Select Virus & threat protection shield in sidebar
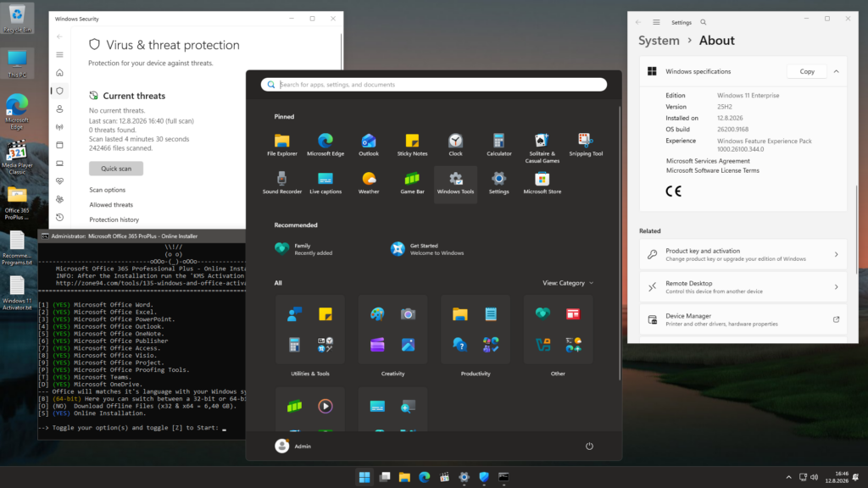This screenshot has width=868, height=488. (x=60, y=91)
